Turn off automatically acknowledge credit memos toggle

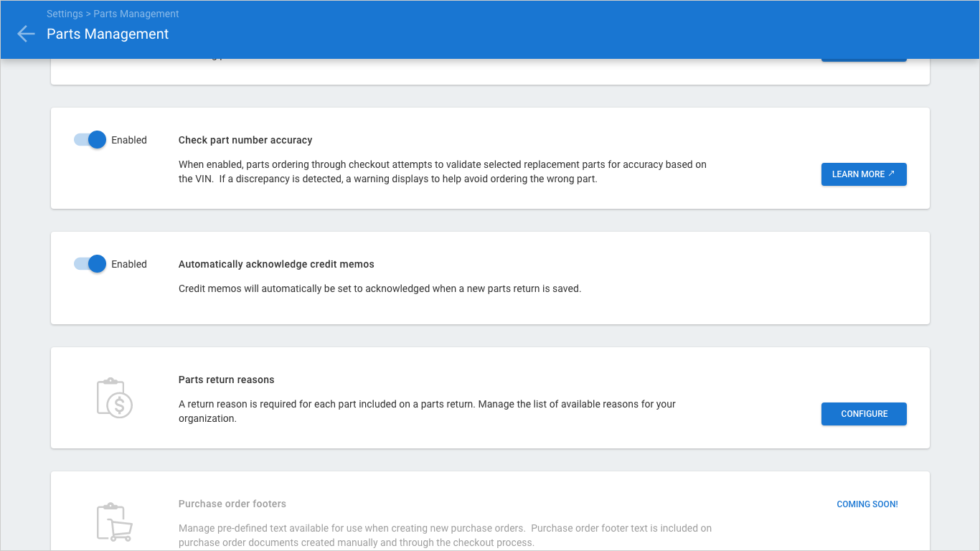[91, 264]
